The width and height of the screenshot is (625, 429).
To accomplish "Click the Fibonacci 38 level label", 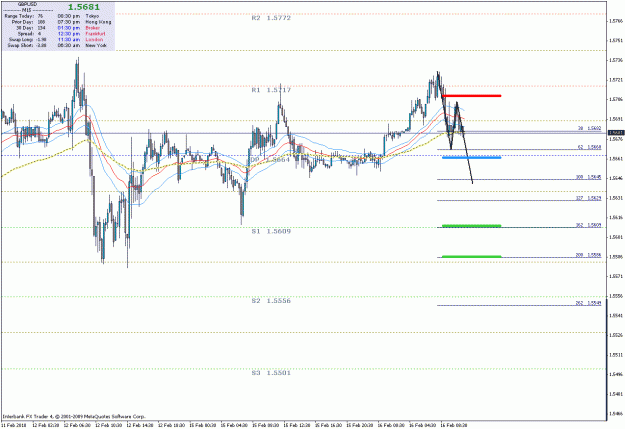I will coord(590,128).
